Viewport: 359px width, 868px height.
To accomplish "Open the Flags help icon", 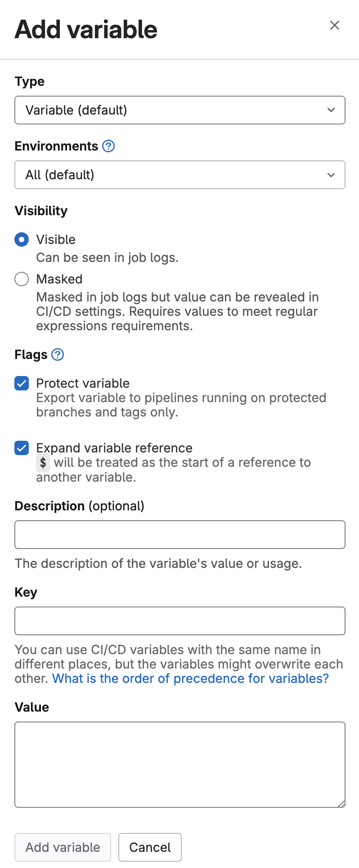I will pos(57,354).
